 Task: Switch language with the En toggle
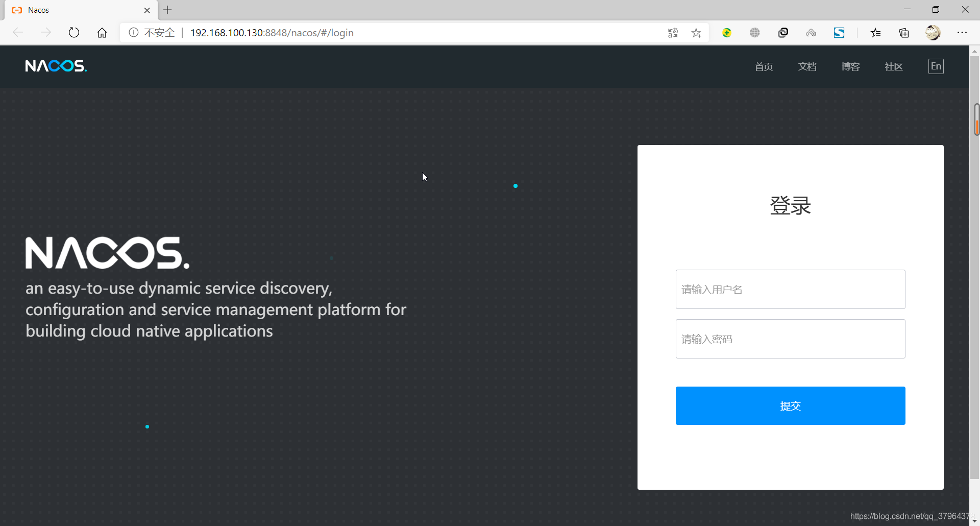coord(936,66)
